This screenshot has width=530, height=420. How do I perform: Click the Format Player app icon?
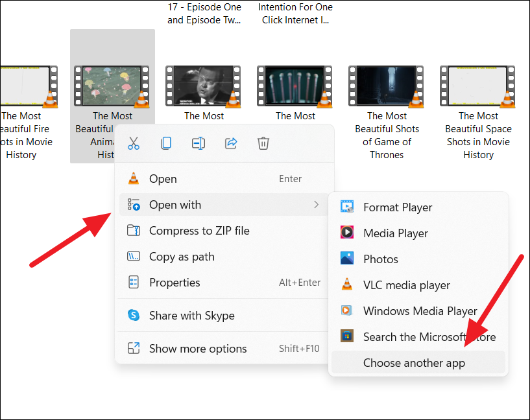tap(347, 206)
